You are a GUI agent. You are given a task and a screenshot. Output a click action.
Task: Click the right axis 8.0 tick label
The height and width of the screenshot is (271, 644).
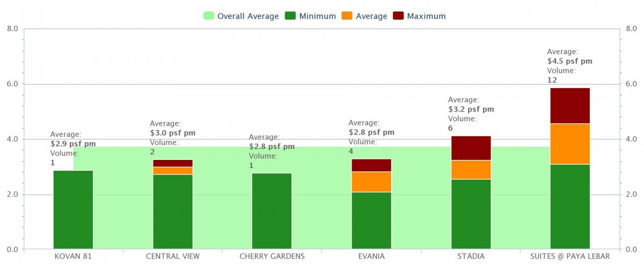coord(632,28)
